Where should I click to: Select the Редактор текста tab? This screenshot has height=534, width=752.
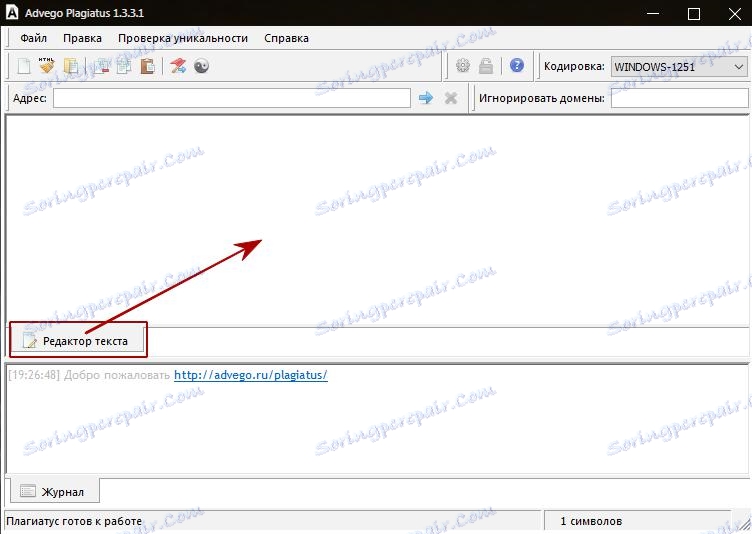coord(77,341)
